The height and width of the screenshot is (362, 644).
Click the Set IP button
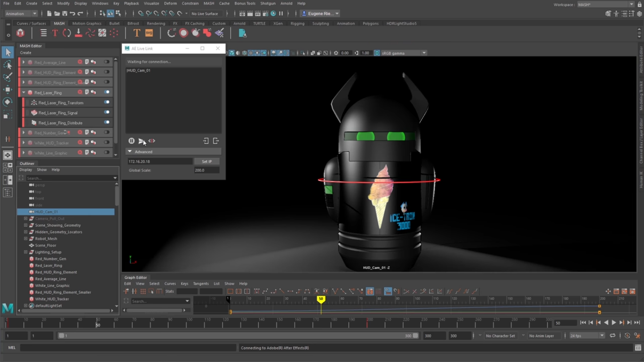coord(206,162)
